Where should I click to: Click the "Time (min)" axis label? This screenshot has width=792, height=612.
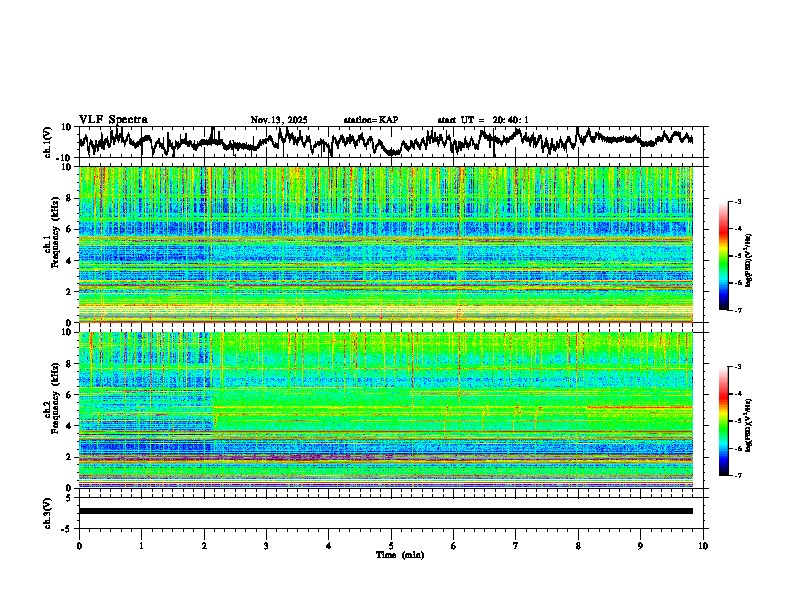coord(400,555)
